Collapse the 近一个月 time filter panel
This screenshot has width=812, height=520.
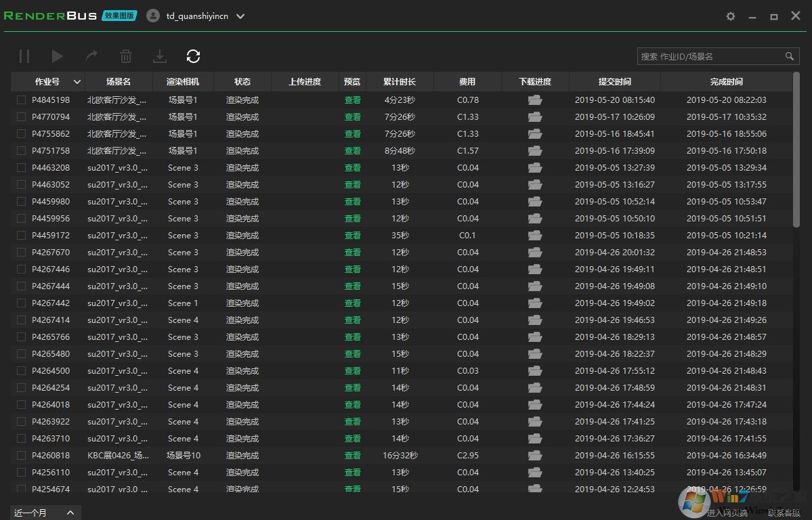click(70, 513)
